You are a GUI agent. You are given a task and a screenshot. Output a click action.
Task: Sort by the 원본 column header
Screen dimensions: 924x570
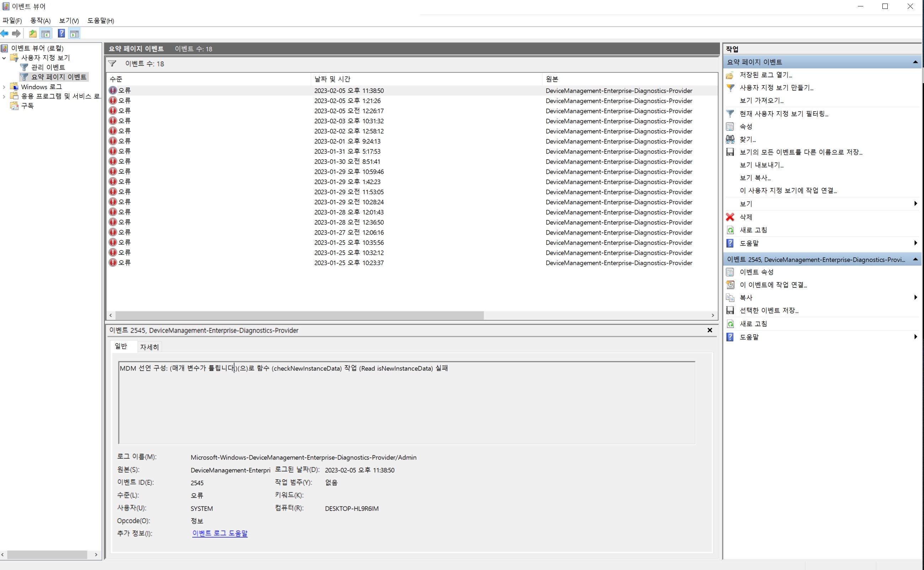(630, 79)
